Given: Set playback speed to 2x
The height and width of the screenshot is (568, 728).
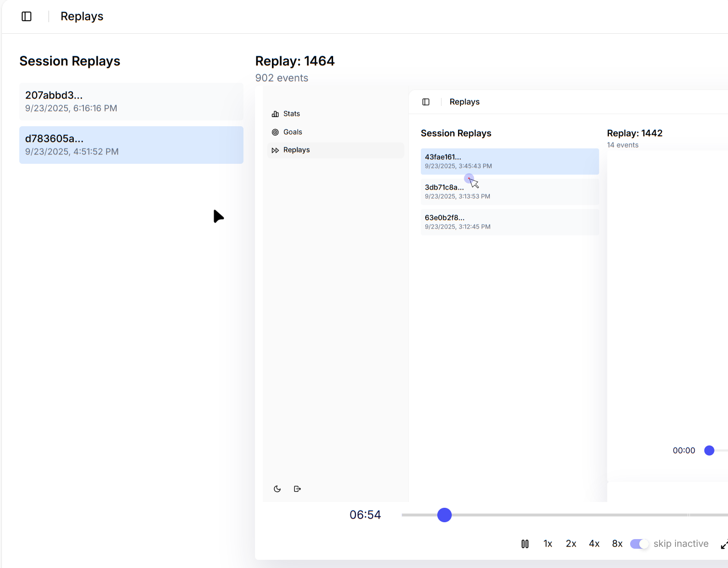Looking at the screenshot, I should point(571,544).
